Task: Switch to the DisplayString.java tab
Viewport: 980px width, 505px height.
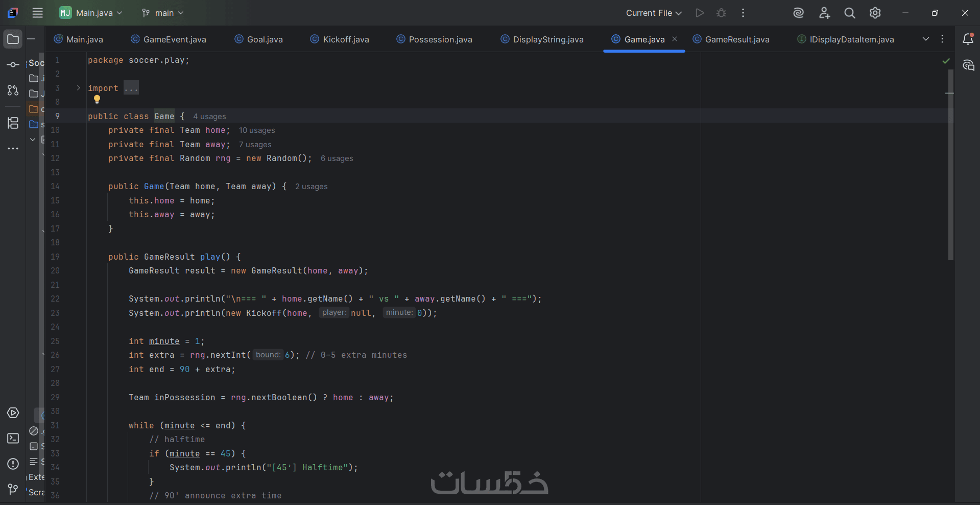Action: click(542, 39)
